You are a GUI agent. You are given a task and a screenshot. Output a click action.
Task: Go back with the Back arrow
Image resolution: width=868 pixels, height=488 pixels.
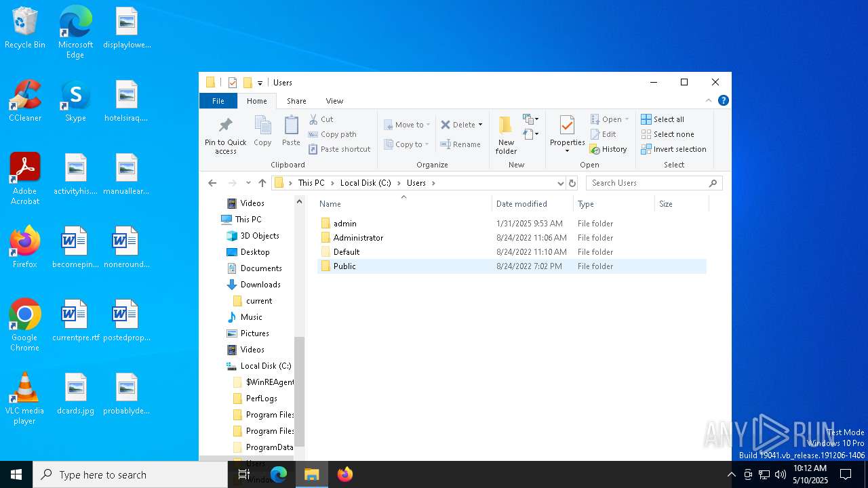[212, 183]
